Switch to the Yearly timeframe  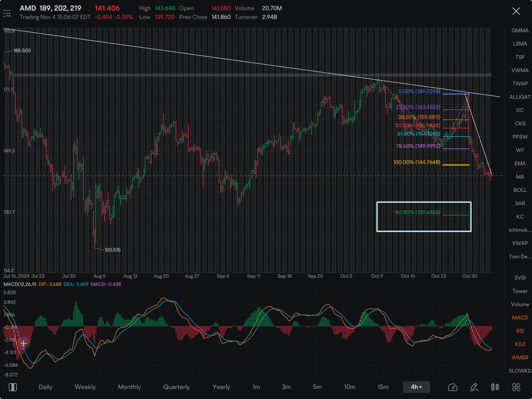[221, 387]
